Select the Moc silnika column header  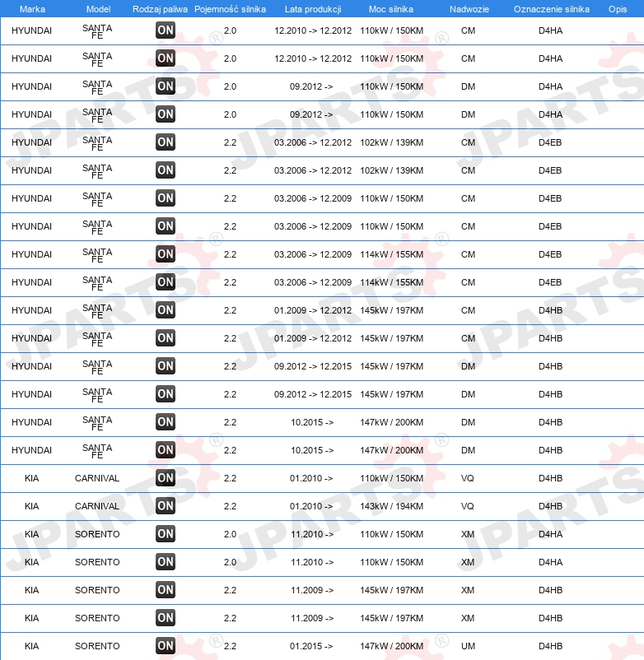tap(391, 9)
